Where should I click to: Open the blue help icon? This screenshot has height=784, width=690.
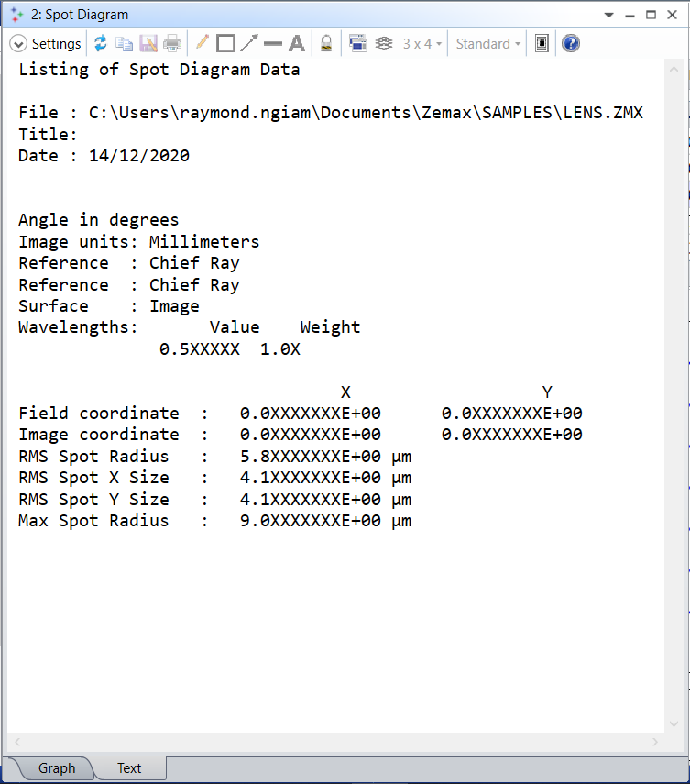(571, 44)
